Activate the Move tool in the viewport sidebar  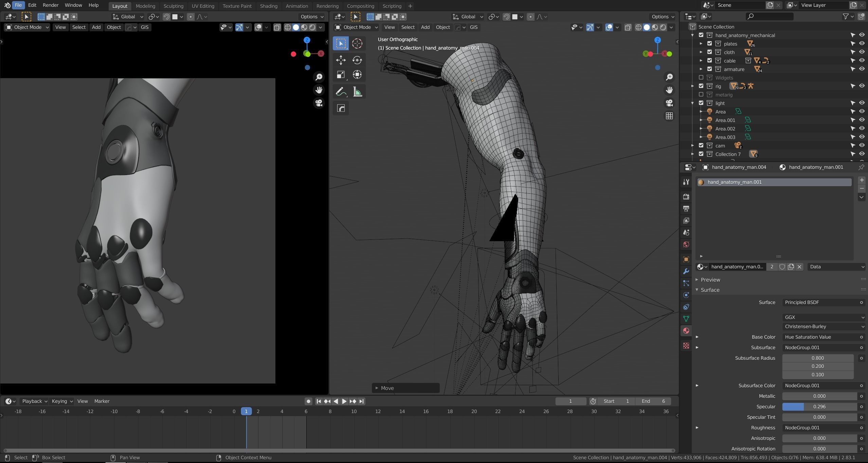tap(341, 60)
